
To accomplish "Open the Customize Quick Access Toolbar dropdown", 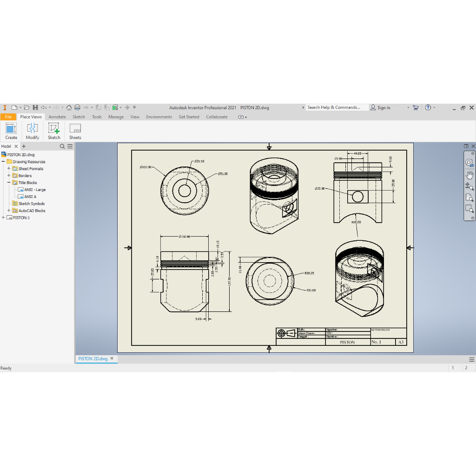I will tap(134, 107).
